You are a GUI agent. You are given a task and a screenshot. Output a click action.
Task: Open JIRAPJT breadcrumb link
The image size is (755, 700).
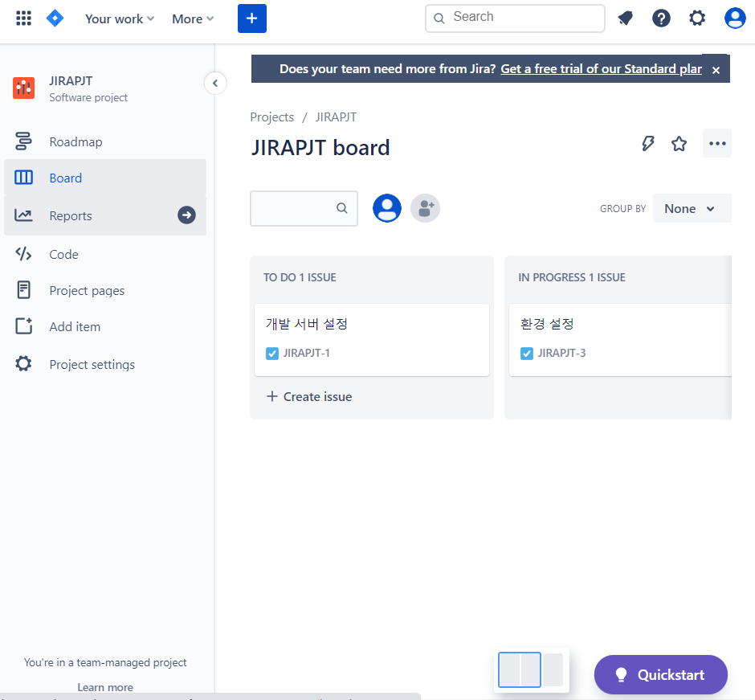tap(336, 117)
